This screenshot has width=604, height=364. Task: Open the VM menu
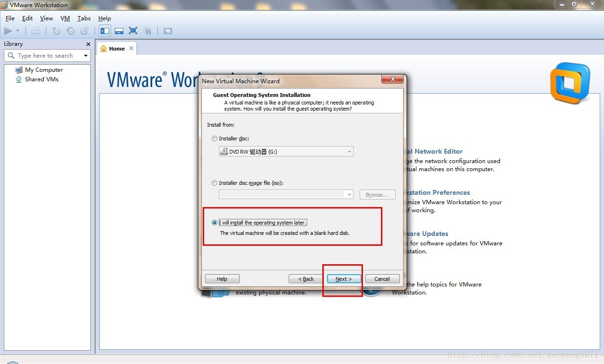click(x=65, y=18)
